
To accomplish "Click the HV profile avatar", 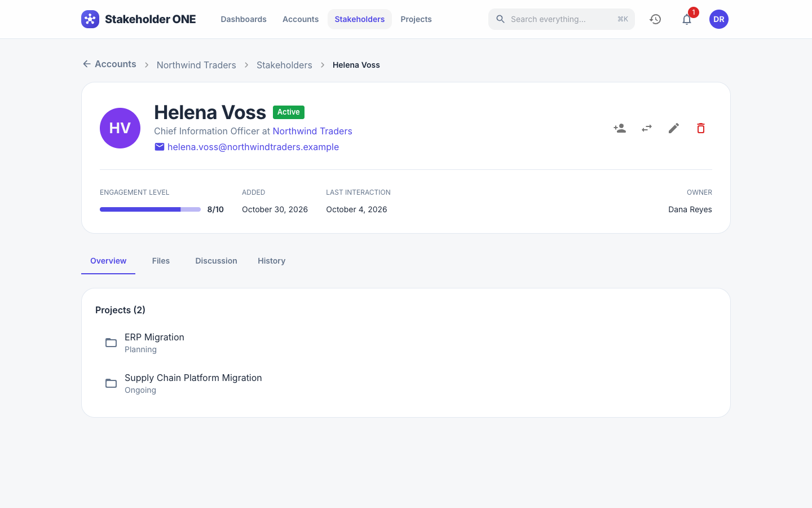I will pyautogui.click(x=120, y=128).
